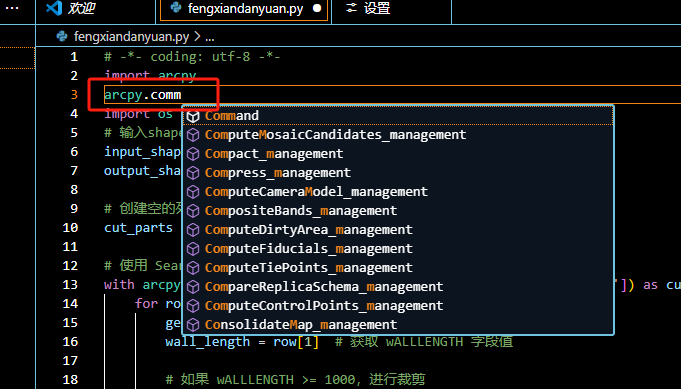Screen dimensions: 681x389
Task: Click line number 3 in the gutter
Action: (74, 95)
